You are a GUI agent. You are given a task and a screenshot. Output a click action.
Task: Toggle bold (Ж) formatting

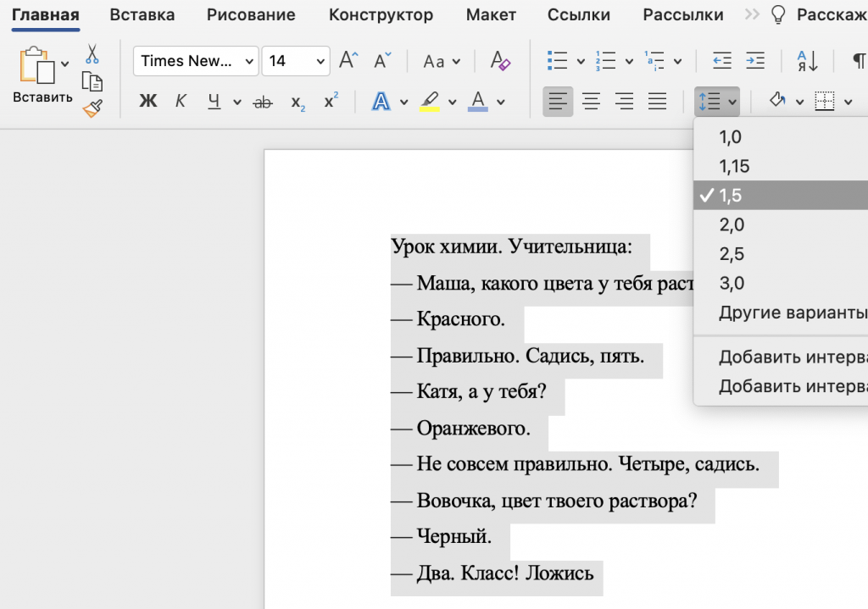[x=147, y=102]
